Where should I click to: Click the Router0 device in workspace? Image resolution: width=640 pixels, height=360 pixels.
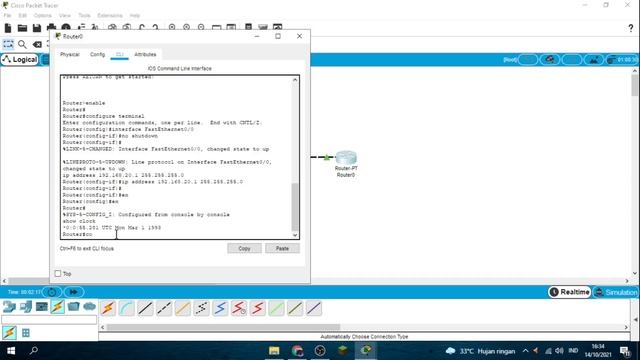[346, 158]
